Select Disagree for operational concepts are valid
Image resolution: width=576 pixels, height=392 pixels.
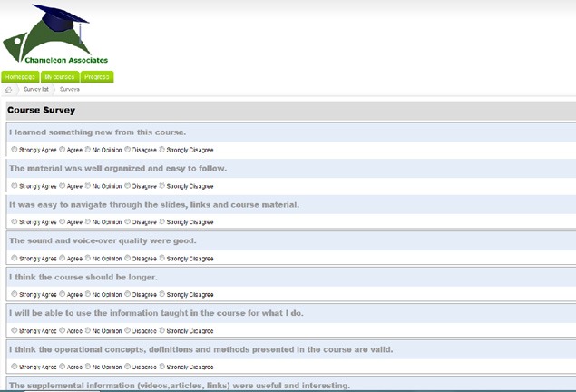coord(128,367)
